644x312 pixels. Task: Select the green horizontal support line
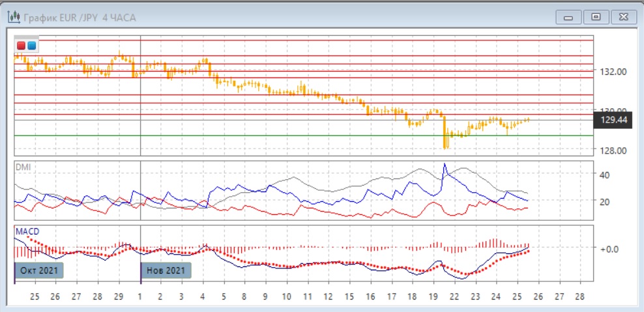(293, 135)
